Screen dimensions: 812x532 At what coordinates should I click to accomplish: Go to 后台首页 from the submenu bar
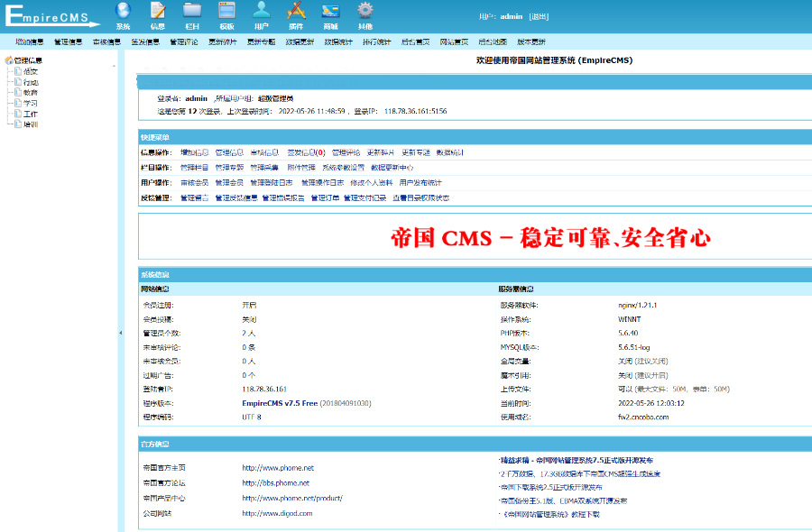(x=415, y=41)
